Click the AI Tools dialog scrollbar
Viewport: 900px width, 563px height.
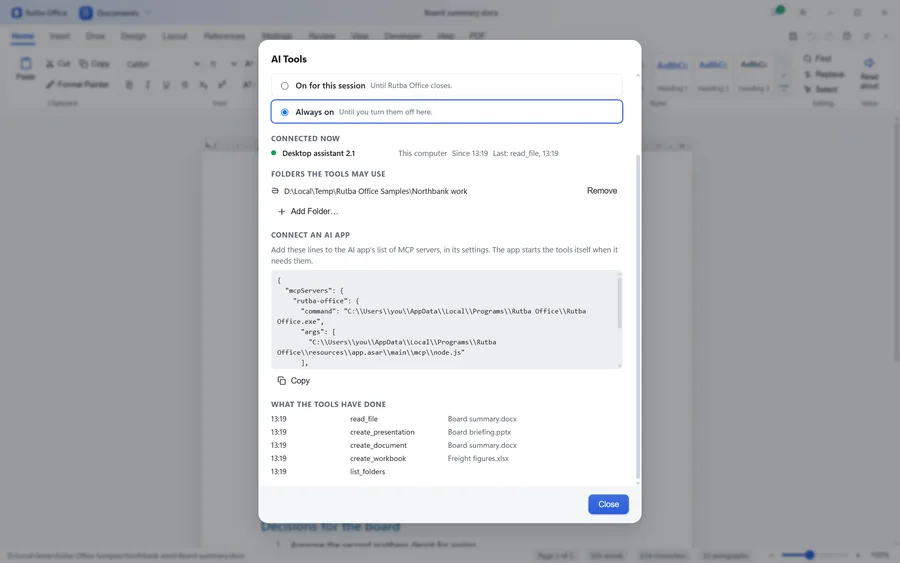pos(638,316)
